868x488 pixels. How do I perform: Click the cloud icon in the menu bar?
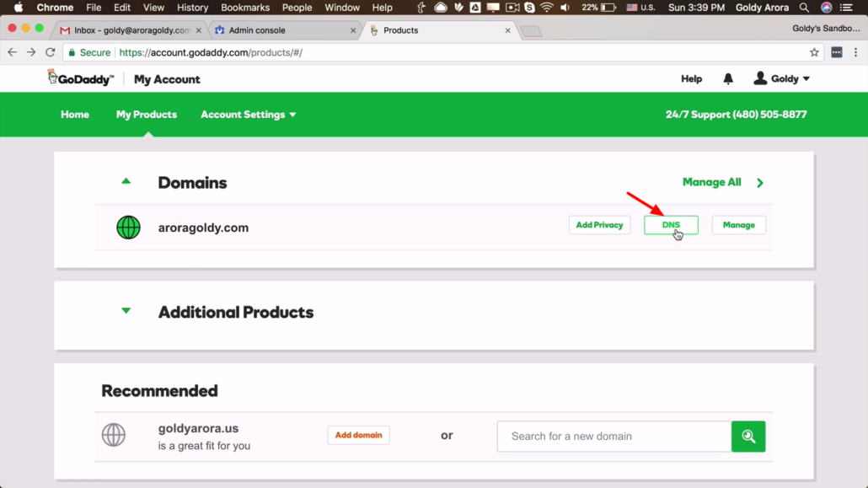(441, 8)
